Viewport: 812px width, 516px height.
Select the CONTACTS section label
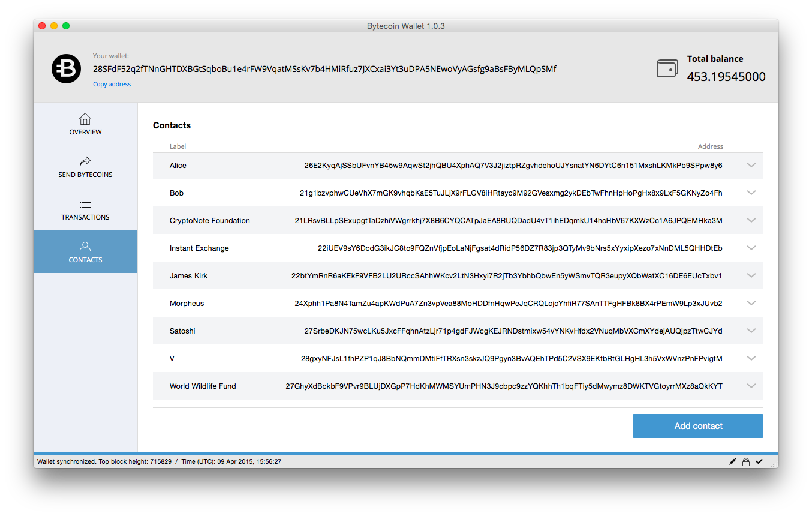pos(85,260)
